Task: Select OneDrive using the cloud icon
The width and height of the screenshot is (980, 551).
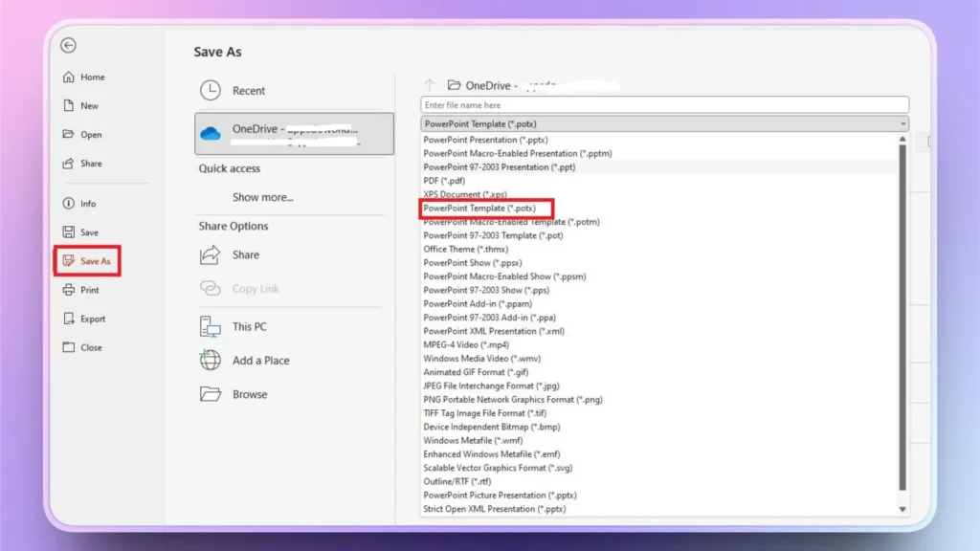Action: coord(212,134)
